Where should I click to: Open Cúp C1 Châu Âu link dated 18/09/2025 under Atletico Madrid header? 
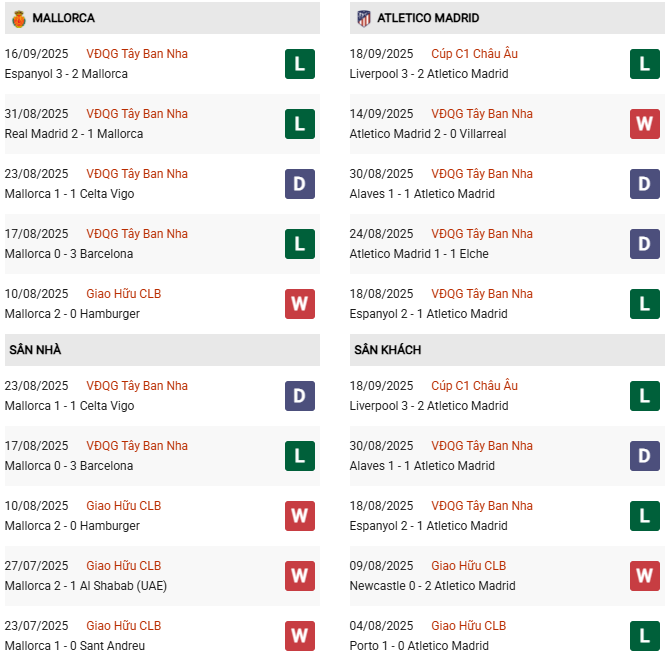click(474, 54)
